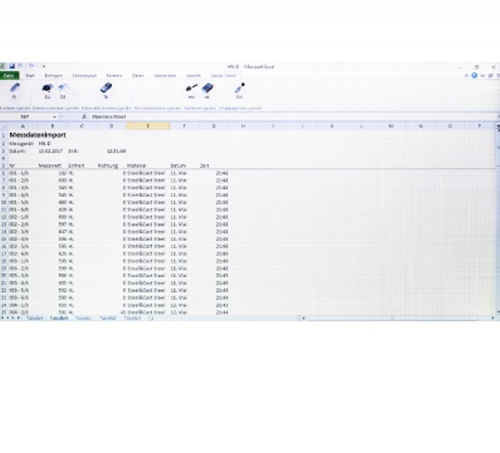Image resolution: width=500 pixels, height=453 pixels.
Task: Select column O header
Action: point(450,126)
